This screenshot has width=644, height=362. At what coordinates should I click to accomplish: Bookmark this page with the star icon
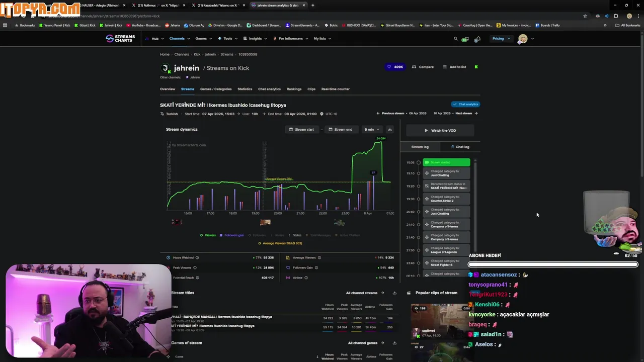pos(585,16)
